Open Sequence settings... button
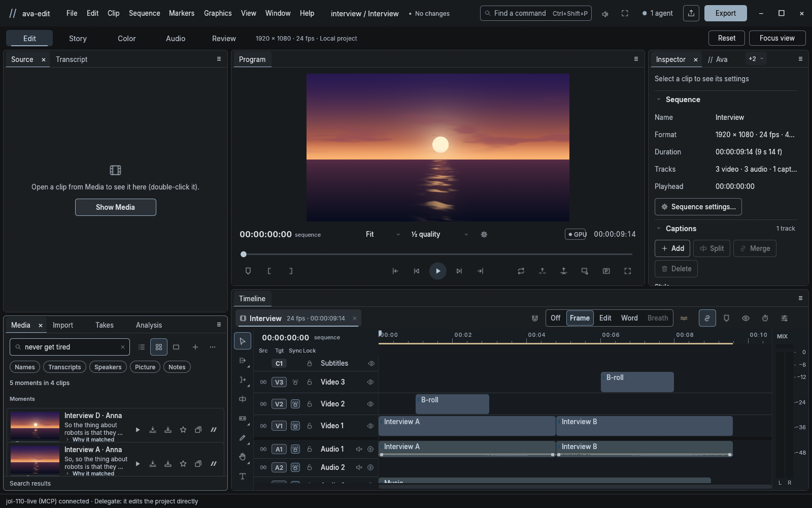 [x=698, y=207]
